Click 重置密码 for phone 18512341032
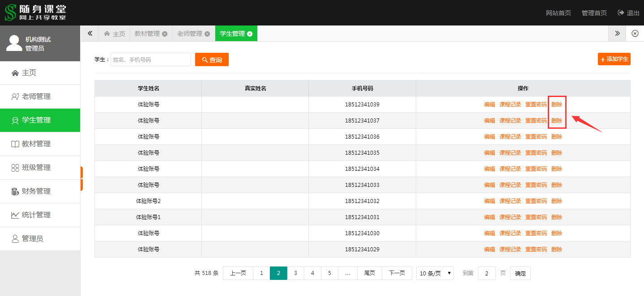 click(x=536, y=201)
